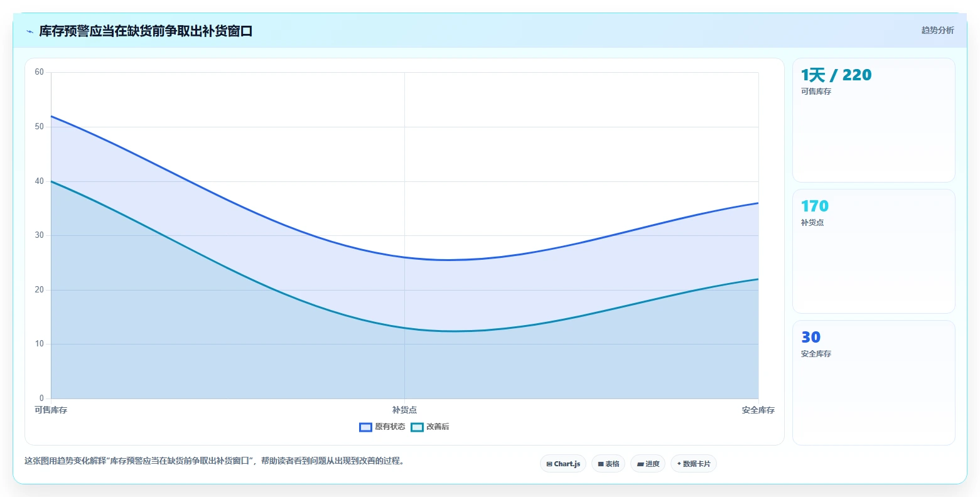
Task: Click the 数据卡片 sparkle icon
Action: click(x=679, y=464)
